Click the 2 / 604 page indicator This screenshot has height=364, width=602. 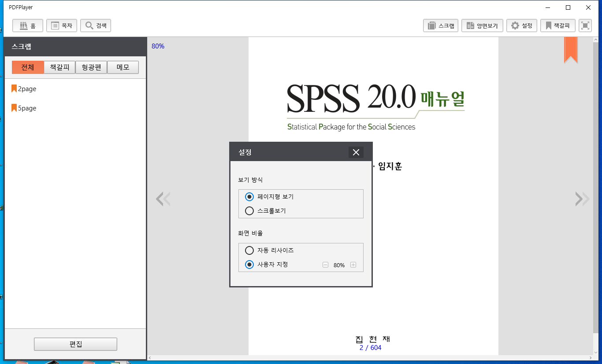pyautogui.click(x=370, y=348)
